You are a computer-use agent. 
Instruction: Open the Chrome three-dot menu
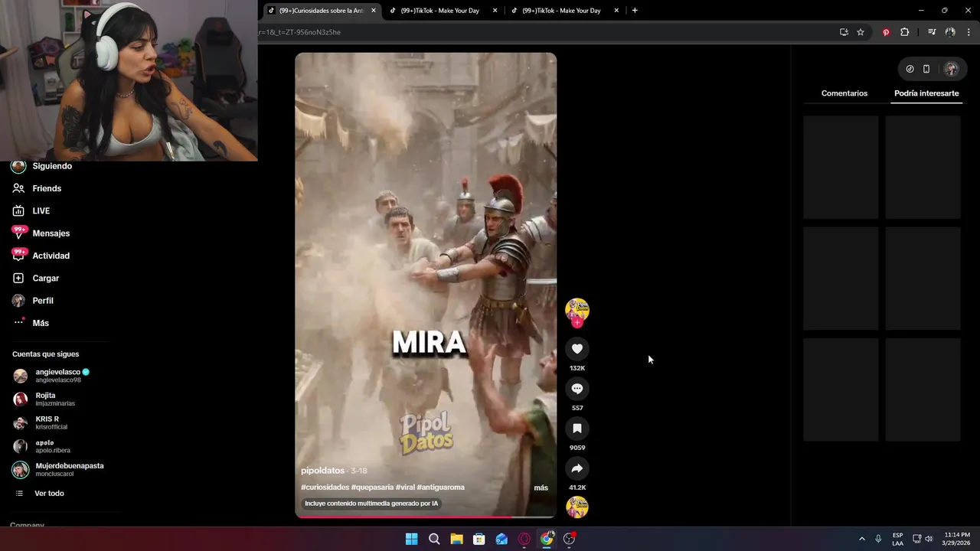tap(969, 32)
